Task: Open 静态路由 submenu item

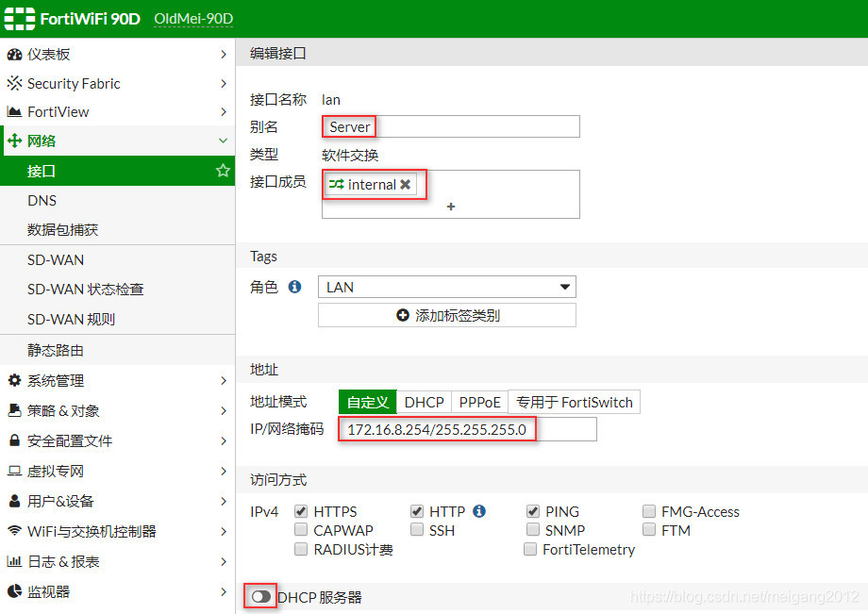Action: click(117, 350)
